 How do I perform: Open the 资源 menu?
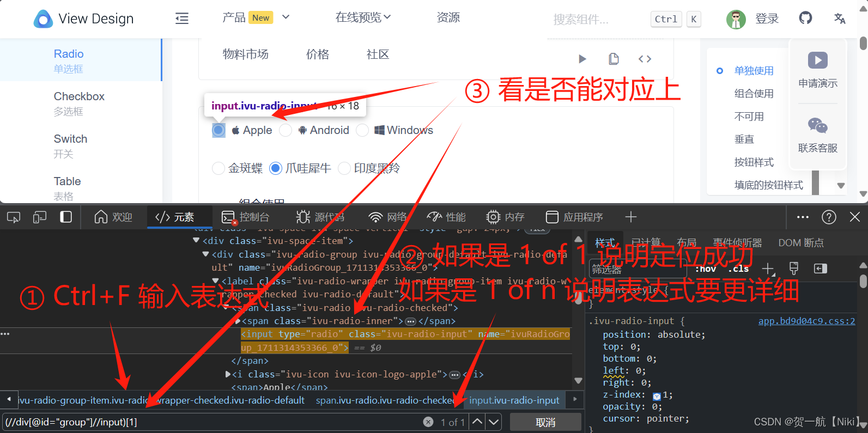tap(448, 17)
